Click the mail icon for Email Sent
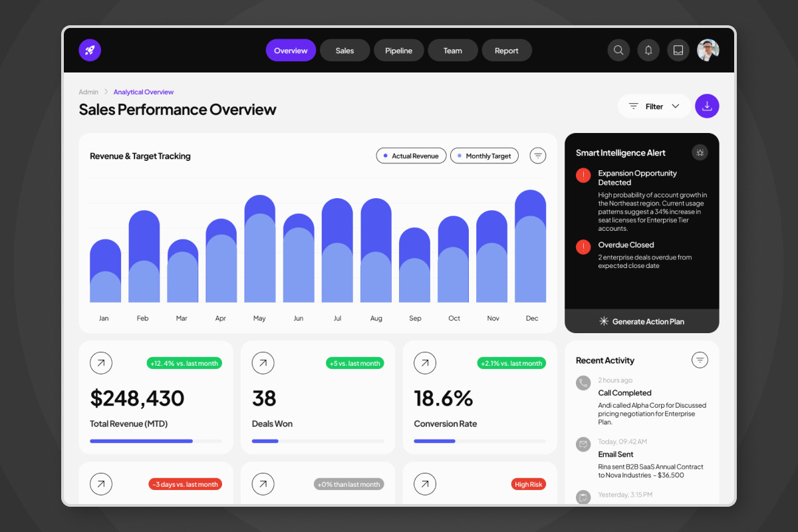 point(583,444)
